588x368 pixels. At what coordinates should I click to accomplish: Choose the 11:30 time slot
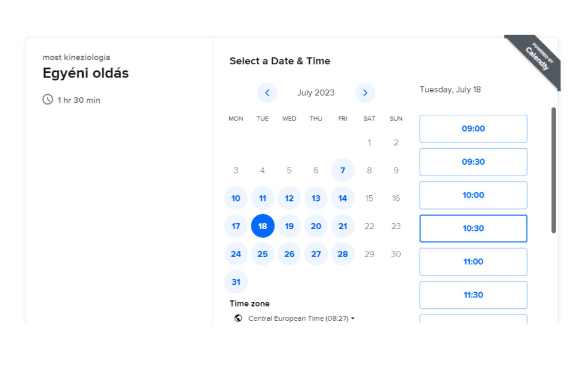click(x=473, y=295)
